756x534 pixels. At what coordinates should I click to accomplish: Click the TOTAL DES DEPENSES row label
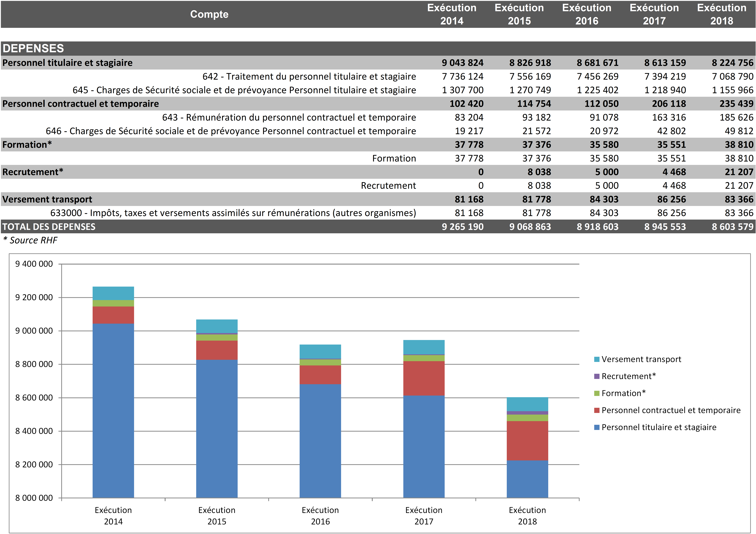point(49,226)
